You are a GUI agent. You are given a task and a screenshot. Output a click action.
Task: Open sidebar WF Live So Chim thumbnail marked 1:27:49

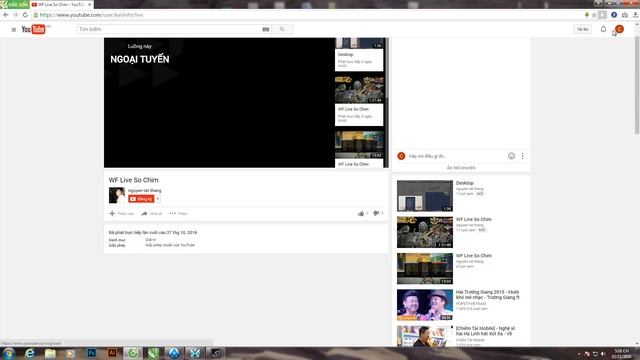tap(425, 232)
